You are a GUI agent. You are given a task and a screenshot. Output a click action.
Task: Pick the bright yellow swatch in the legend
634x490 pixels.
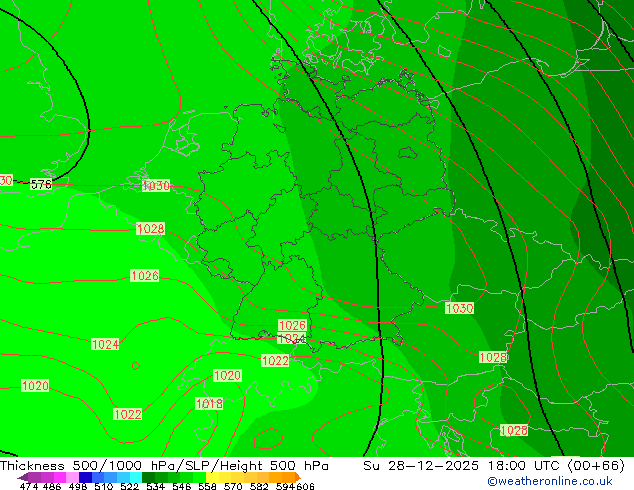pos(213,477)
